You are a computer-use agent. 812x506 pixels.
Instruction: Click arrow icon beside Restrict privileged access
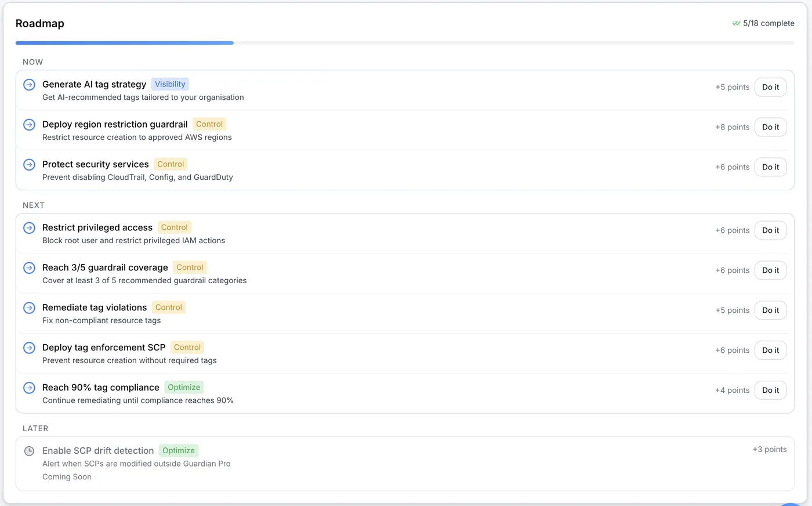[29, 228]
